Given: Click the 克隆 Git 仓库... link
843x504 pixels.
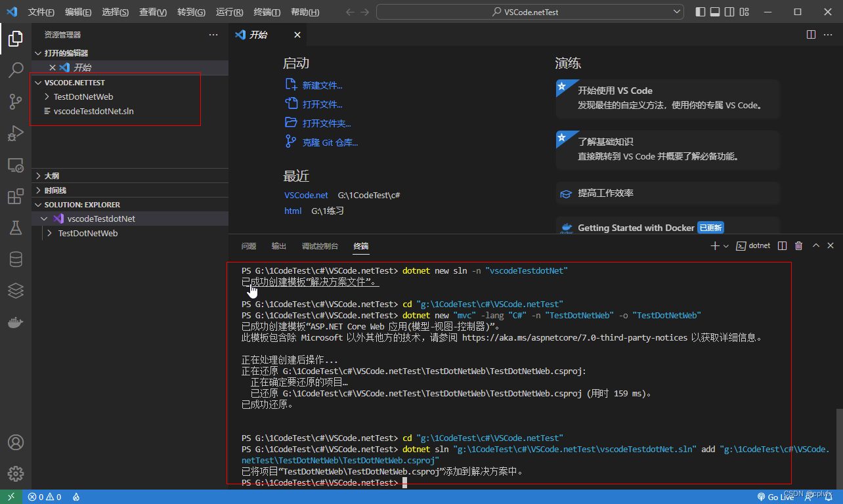Looking at the screenshot, I should pyautogui.click(x=330, y=142).
